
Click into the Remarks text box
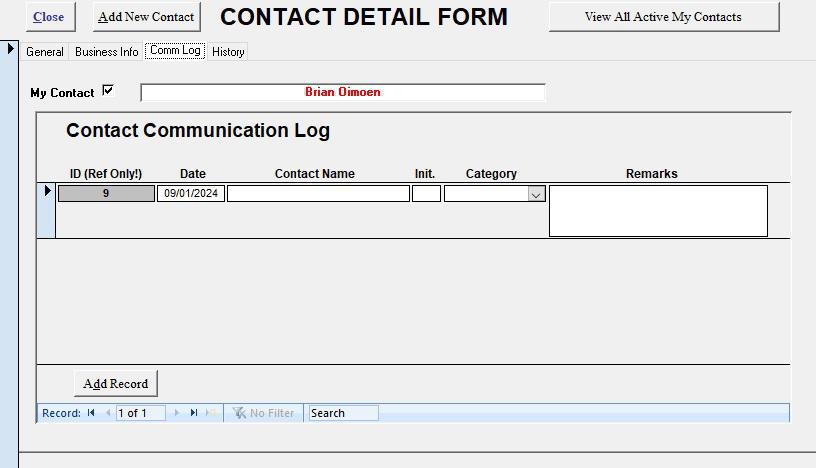(x=658, y=211)
